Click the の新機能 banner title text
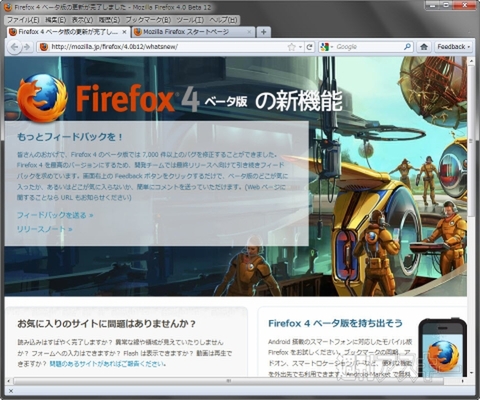 (x=299, y=101)
